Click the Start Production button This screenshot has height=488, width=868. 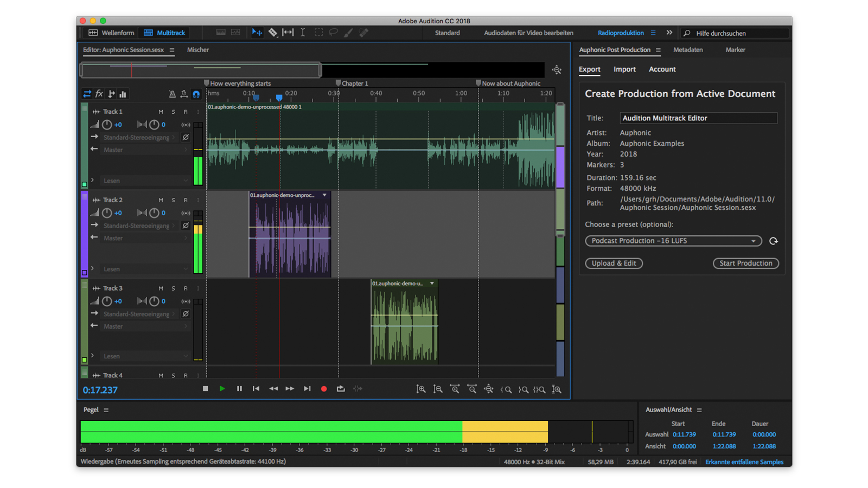[x=745, y=263]
